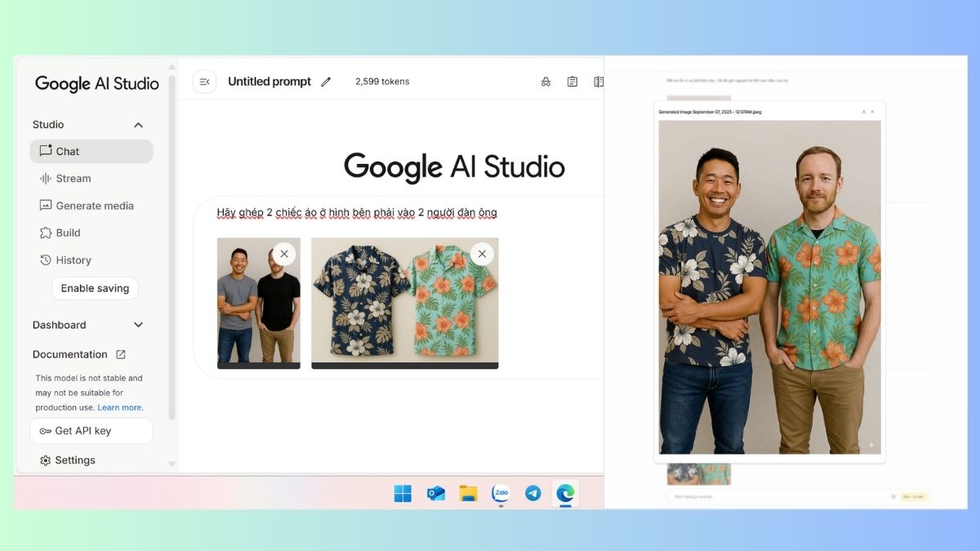Viewport: 980px width, 551px height.
Task: Click the Run button in right window
Action: click(x=913, y=496)
